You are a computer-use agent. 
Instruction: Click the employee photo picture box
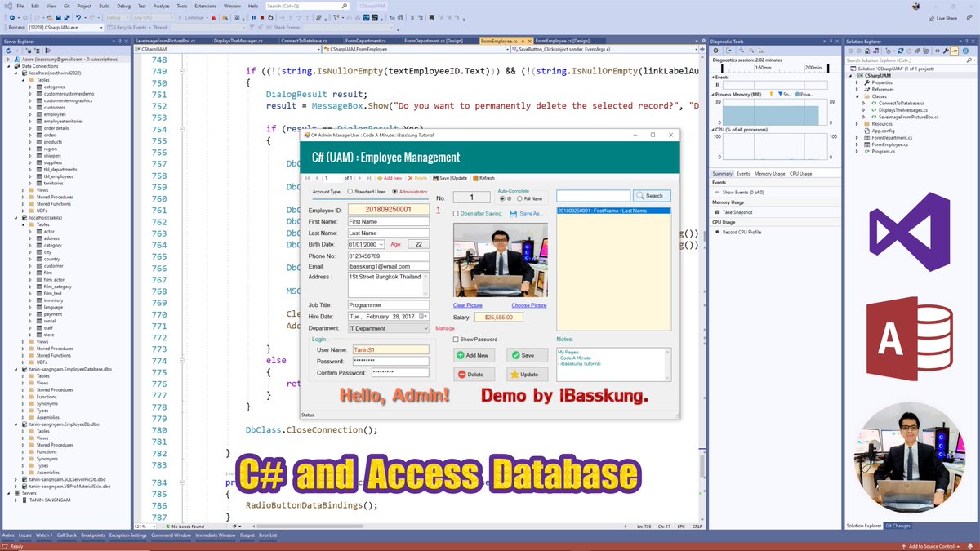point(500,261)
